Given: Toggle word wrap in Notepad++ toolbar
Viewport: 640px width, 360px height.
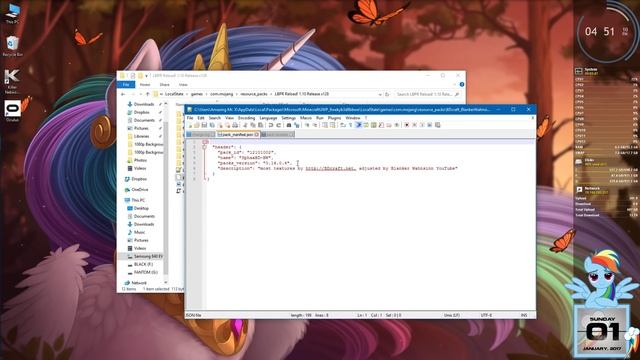Looking at the screenshot, I should tap(342, 125).
